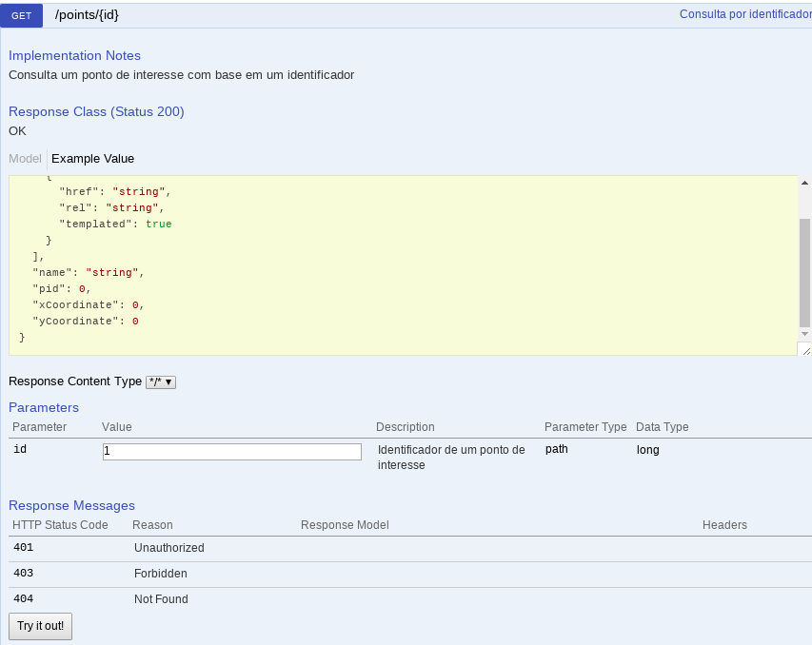
Task: Click the Parameter column header
Action: pos(39,427)
